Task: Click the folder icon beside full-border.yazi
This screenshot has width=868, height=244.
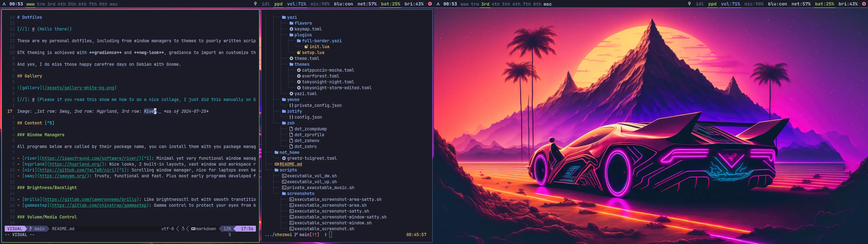Action: (299, 41)
